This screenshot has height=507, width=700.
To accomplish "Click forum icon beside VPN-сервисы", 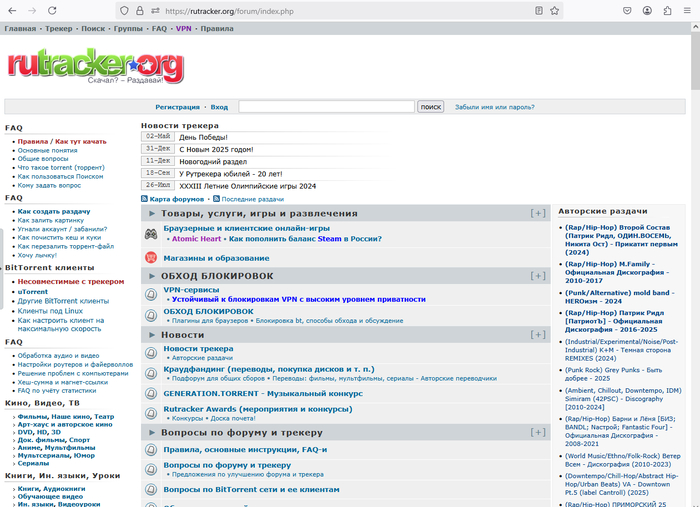I will [x=151, y=294].
